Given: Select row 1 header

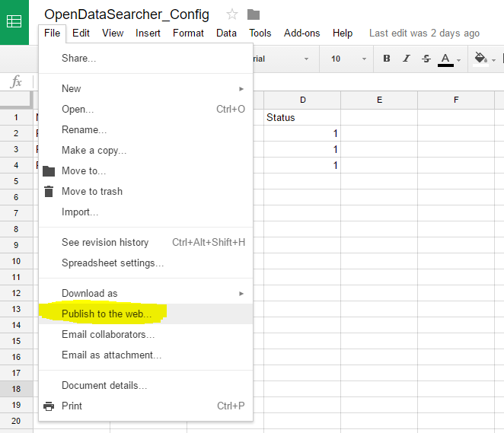Looking at the screenshot, I should click(16, 117).
